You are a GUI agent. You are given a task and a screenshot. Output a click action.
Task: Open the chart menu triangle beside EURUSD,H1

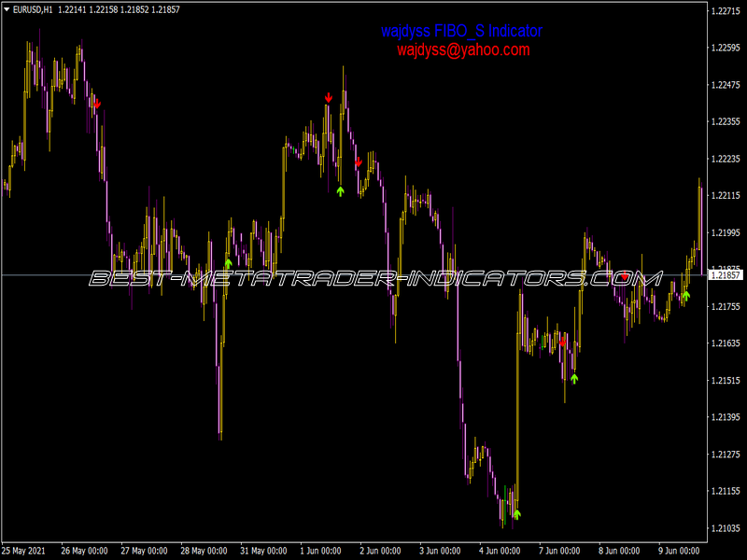pos(7,9)
